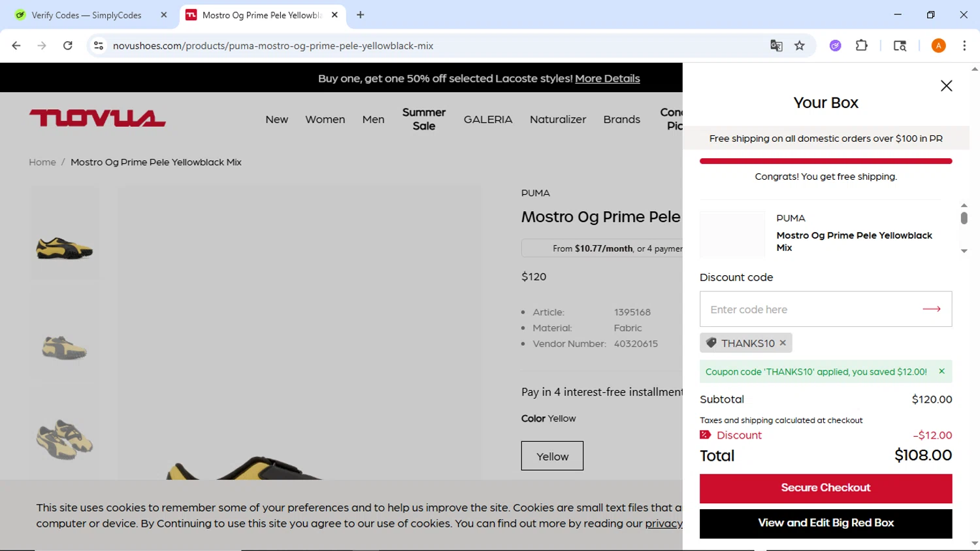Click the browser forward arrow
Image resolution: width=980 pixels, height=551 pixels.
(42, 46)
